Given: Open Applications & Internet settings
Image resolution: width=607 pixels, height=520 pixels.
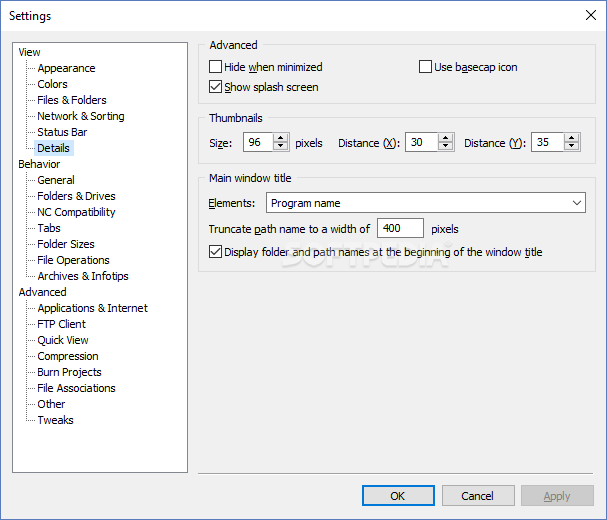Looking at the screenshot, I should coord(92,308).
